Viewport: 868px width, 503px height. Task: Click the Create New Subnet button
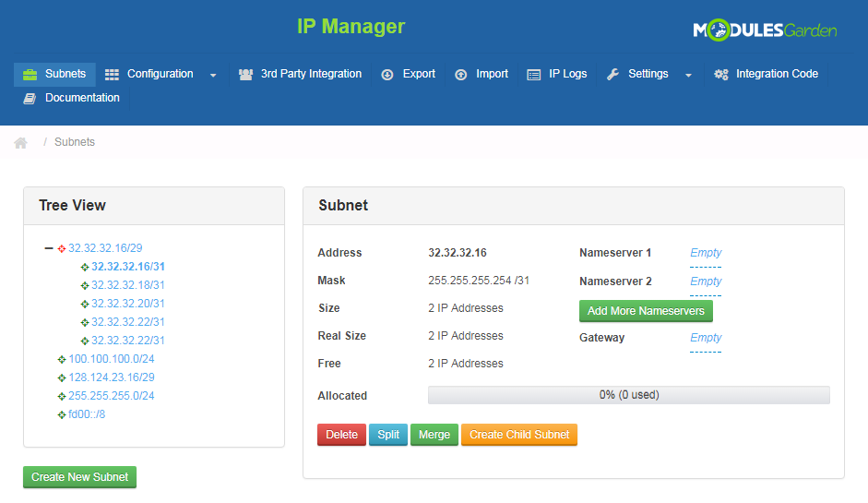click(x=79, y=477)
